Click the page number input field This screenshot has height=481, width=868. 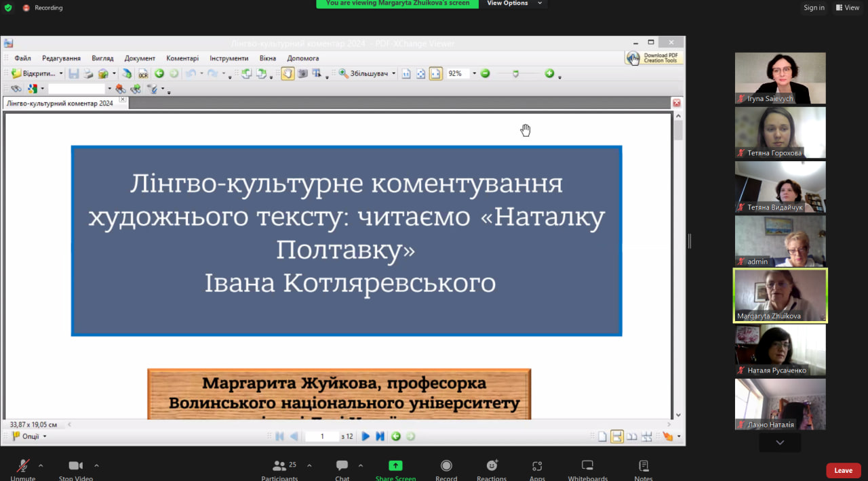322,436
